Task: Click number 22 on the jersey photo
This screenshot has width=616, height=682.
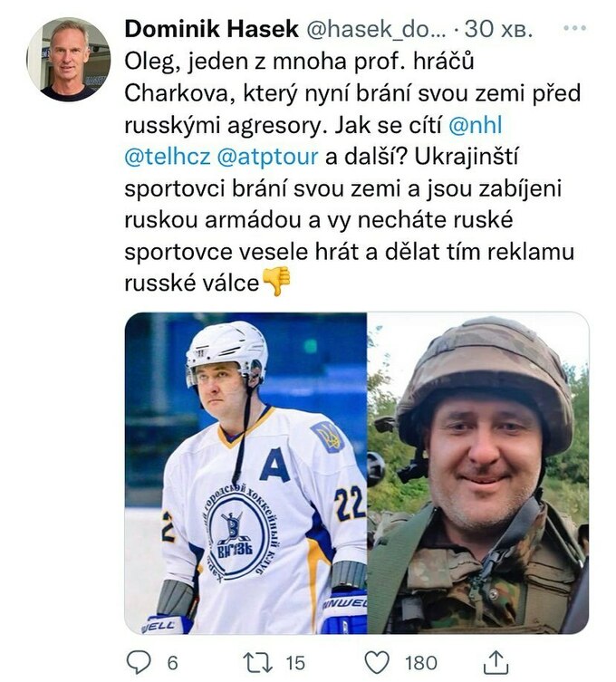Action: 350,503
